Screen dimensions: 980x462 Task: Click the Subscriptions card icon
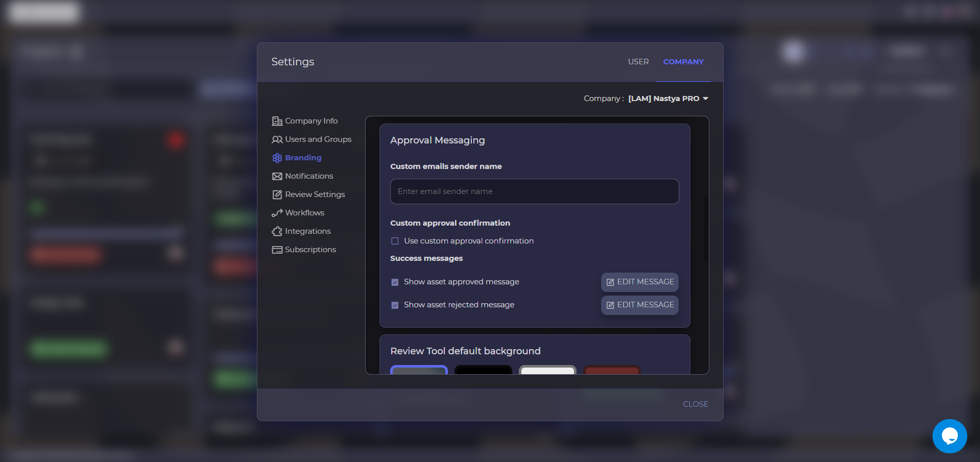click(x=277, y=250)
